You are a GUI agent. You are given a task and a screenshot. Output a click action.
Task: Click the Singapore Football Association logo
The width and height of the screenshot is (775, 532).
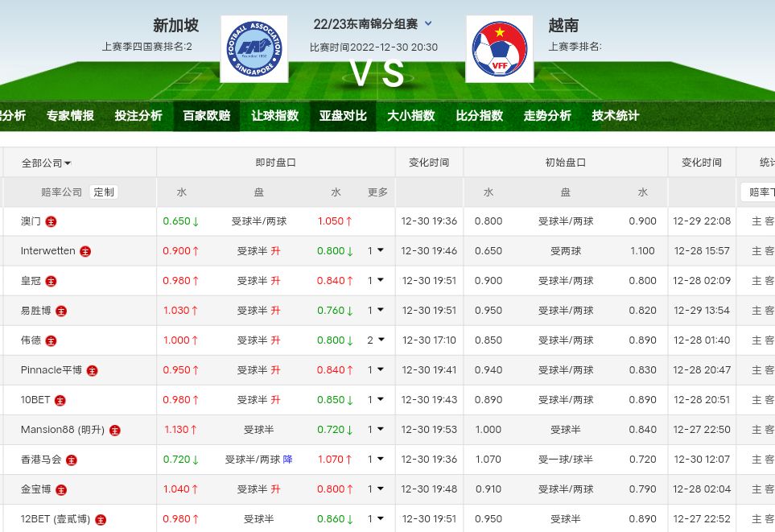(254, 49)
